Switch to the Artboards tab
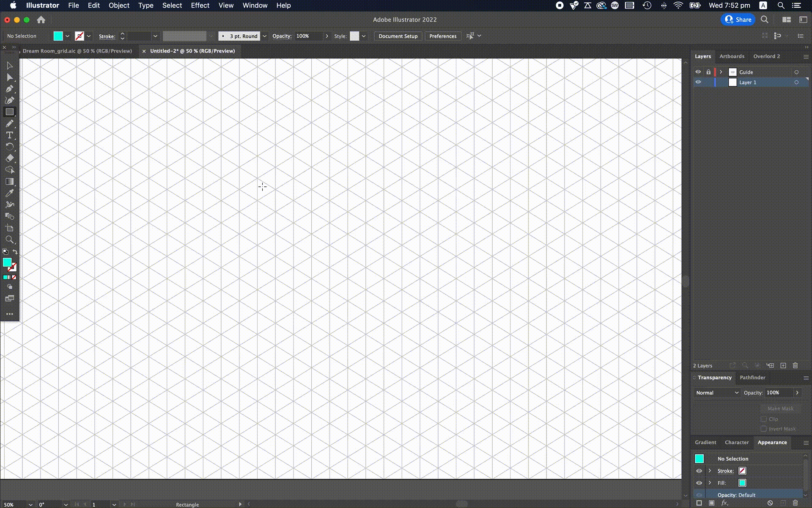 tap(732, 56)
